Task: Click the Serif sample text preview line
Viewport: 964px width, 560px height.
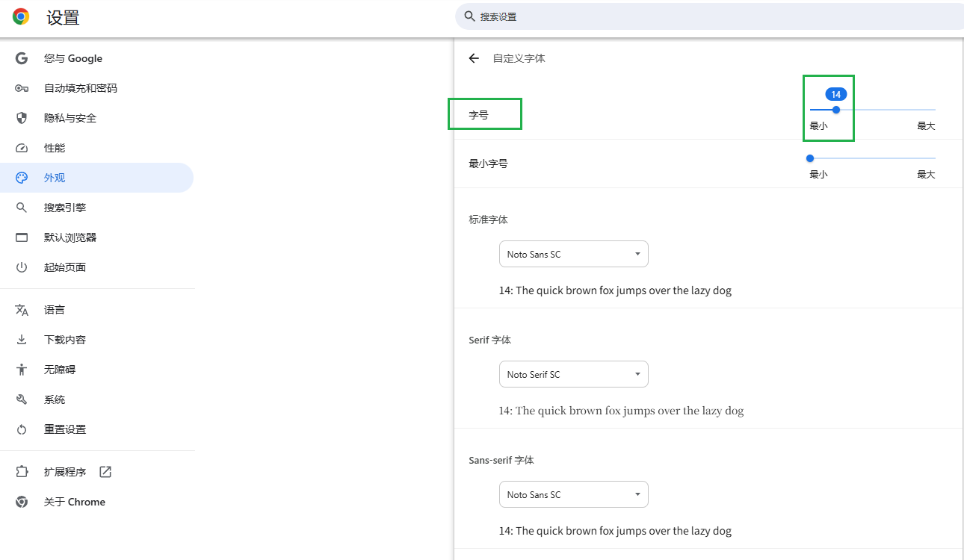Action: tap(621, 411)
